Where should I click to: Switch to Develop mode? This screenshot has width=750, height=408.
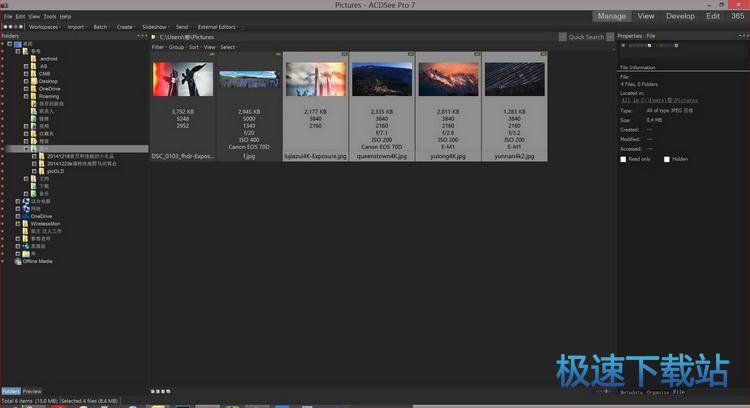click(x=680, y=16)
